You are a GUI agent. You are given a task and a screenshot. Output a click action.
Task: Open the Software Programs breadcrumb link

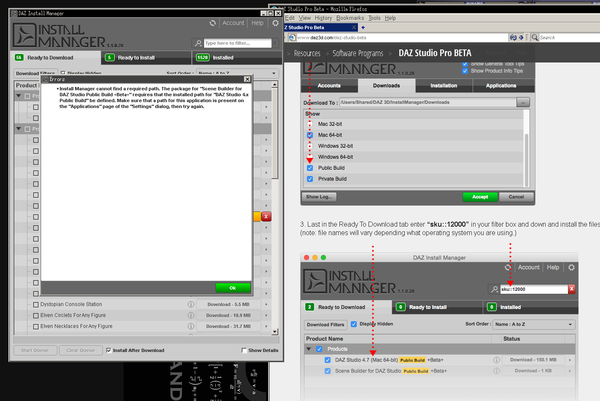(357, 53)
